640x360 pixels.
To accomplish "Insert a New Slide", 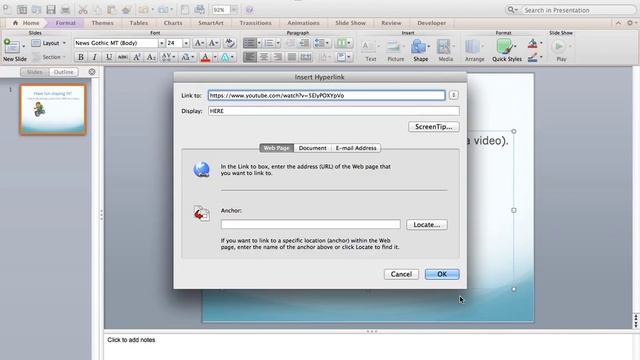I will click(x=12, y=47).
